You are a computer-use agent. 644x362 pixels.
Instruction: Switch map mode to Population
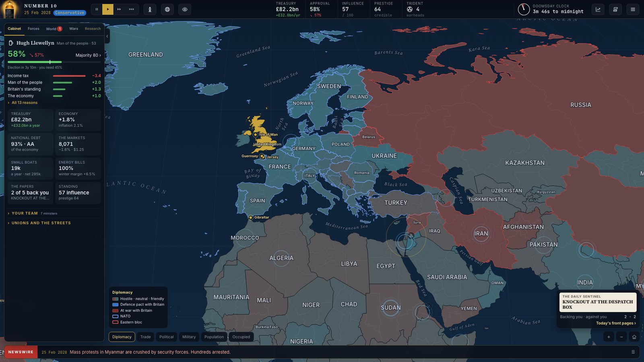[214, 337]
